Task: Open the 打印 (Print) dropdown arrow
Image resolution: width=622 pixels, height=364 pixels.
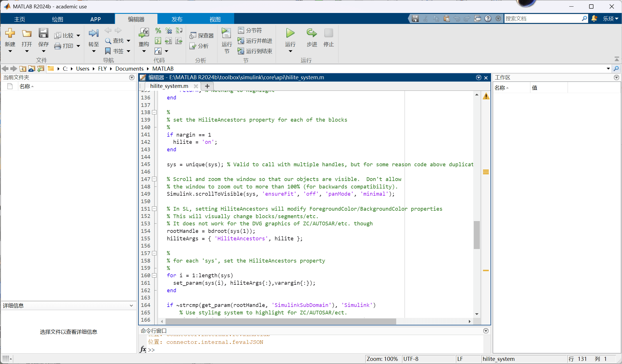Action: coord(78,46)
